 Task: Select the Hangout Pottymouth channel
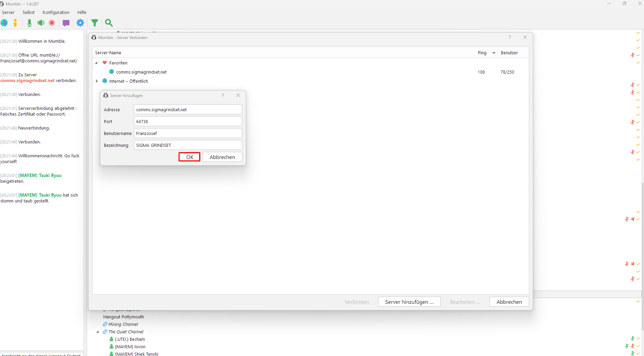coord(124,317)
